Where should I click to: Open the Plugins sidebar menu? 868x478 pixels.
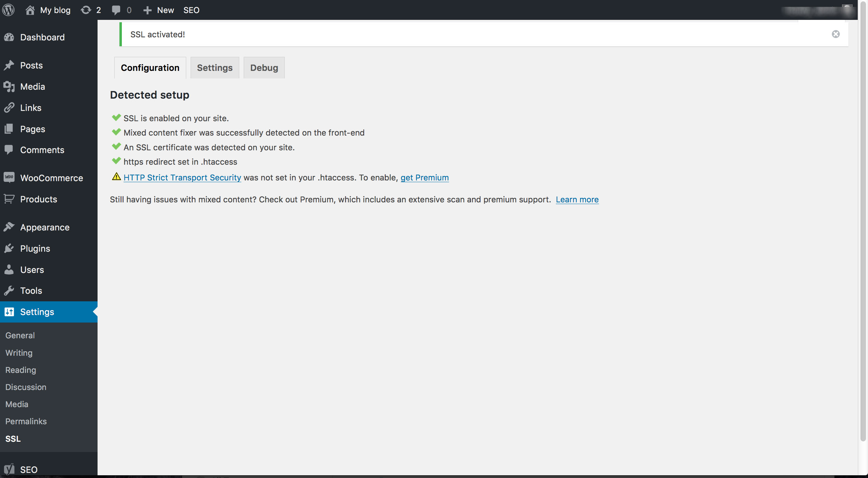point(35,249)
